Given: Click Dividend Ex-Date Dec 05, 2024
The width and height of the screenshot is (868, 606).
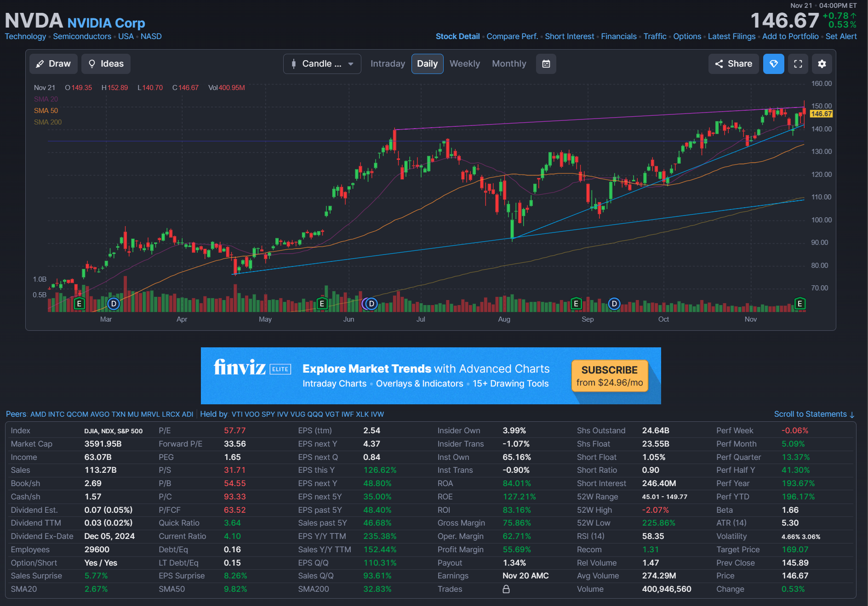Looking at the screenshot, I should [109, 536].
